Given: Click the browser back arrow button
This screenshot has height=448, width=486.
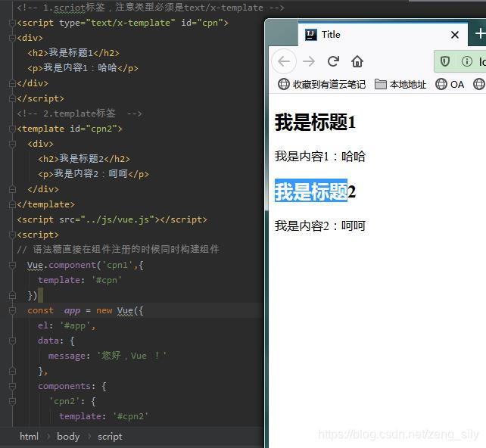Looking at the screenshot, I should (x=284, y=61).
